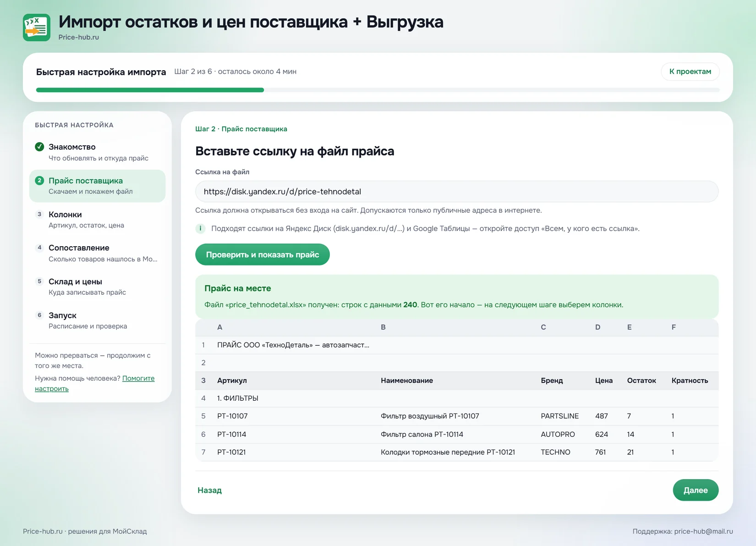756x546 pixels.
Task: Click the Price-hub.ru text under the title
Action: tap(78, 37)
